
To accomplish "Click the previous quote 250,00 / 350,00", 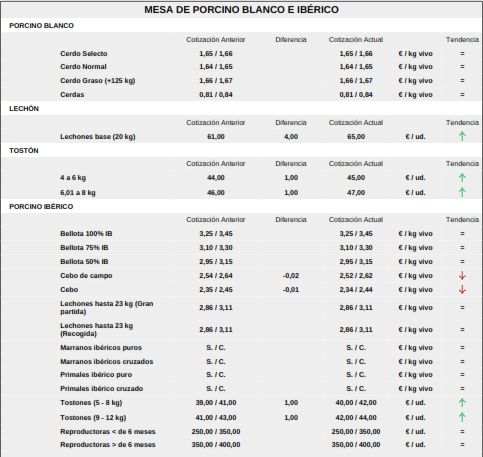I will point(216,432).
